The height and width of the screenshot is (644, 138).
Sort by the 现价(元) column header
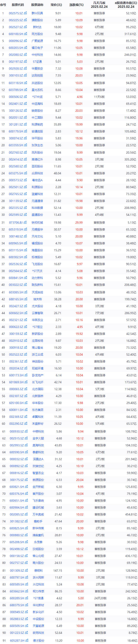click(56, 5)
